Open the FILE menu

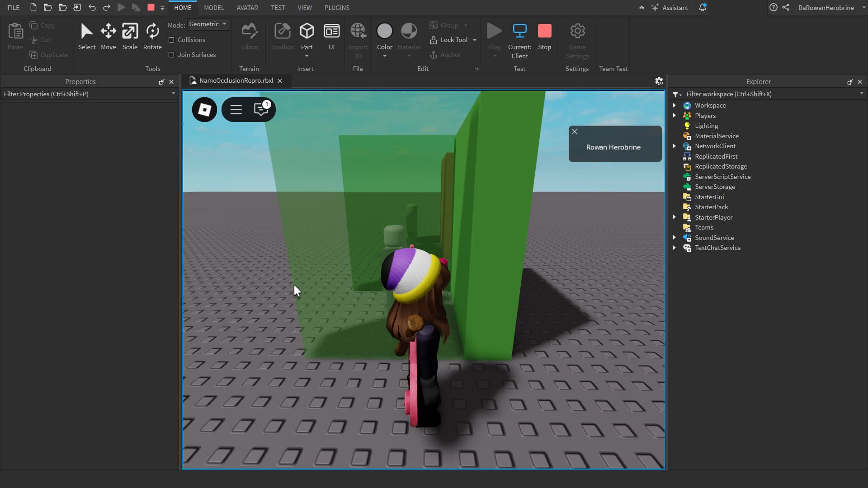click(13, 8)
